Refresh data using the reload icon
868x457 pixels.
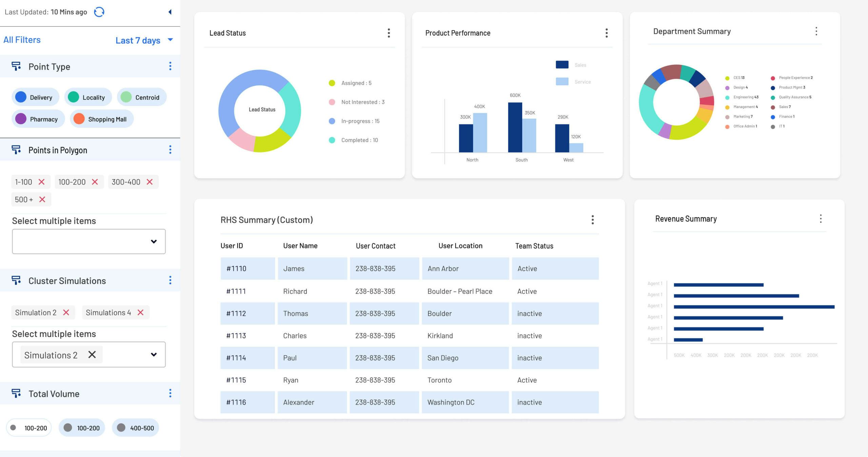[x=99, y=12]
